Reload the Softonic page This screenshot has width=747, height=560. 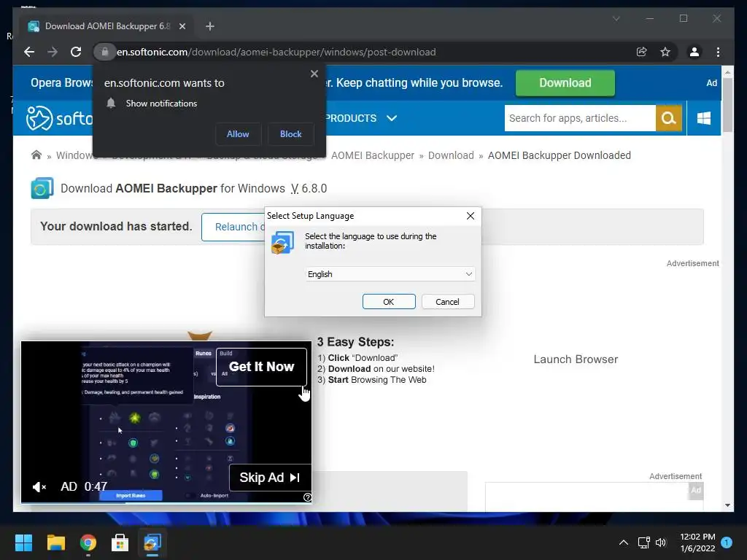point(76,52)
